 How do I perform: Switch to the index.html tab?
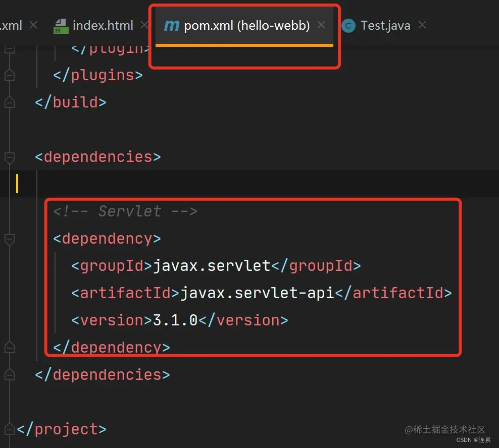pyautogui.click(x=103, y=25)
